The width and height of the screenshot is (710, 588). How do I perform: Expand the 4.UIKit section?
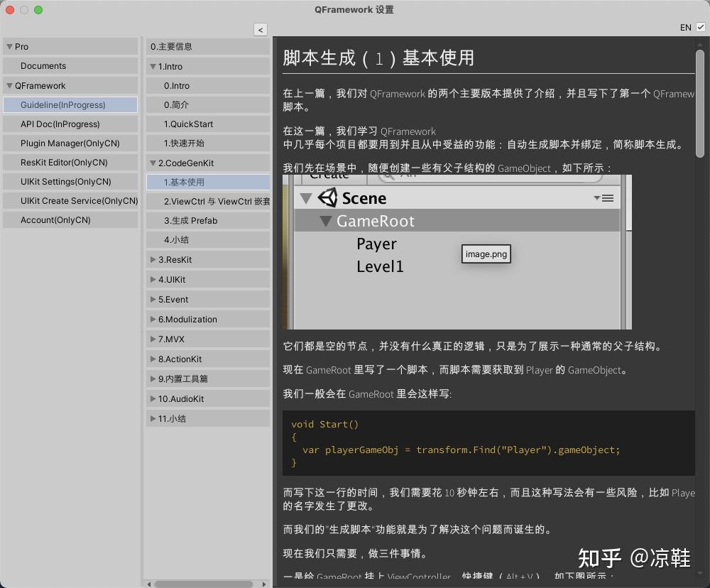coord(153,279)
